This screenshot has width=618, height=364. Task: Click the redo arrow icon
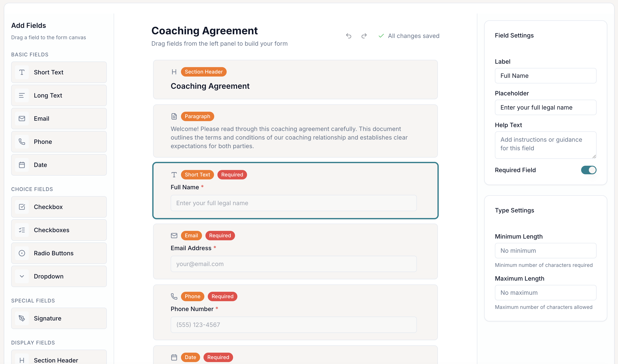(364, 36)
